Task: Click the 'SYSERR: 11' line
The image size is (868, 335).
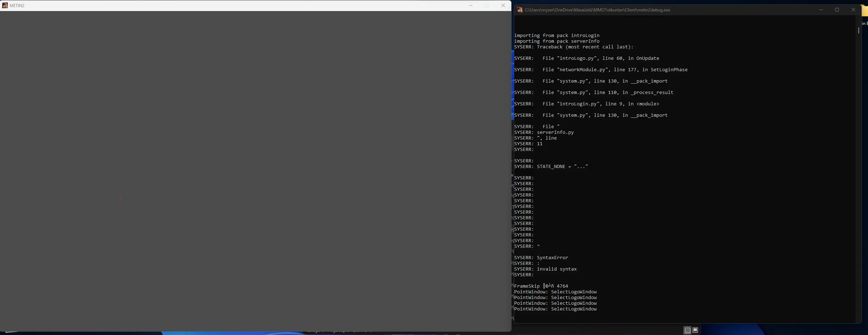Action: click(528, 144)
